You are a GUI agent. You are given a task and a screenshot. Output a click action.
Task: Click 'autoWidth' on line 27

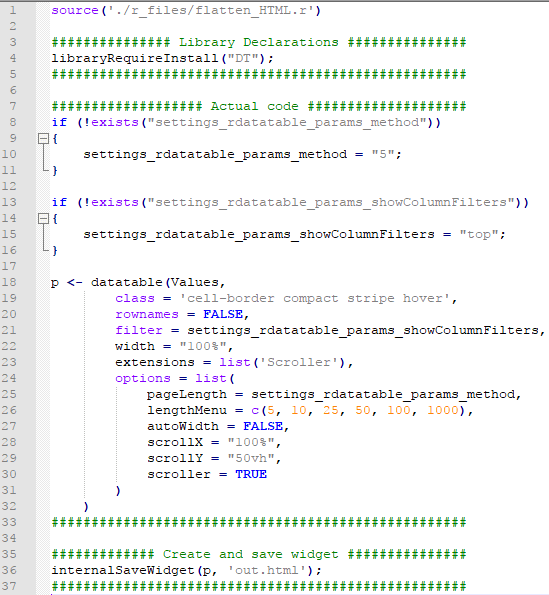tap(183, 426)
